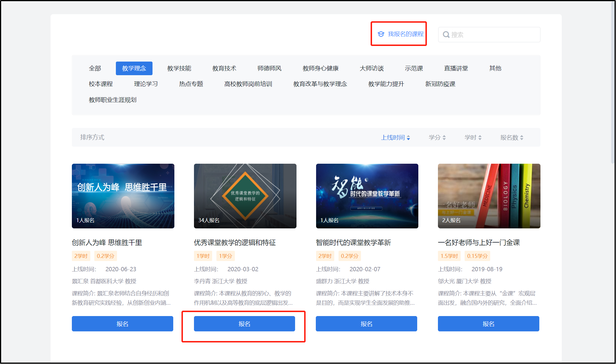The width and height of the screenshot is (616, 364).
Task: Click the magnifier icon in search box
Action: pyautogui.click(x=446, y=35)
